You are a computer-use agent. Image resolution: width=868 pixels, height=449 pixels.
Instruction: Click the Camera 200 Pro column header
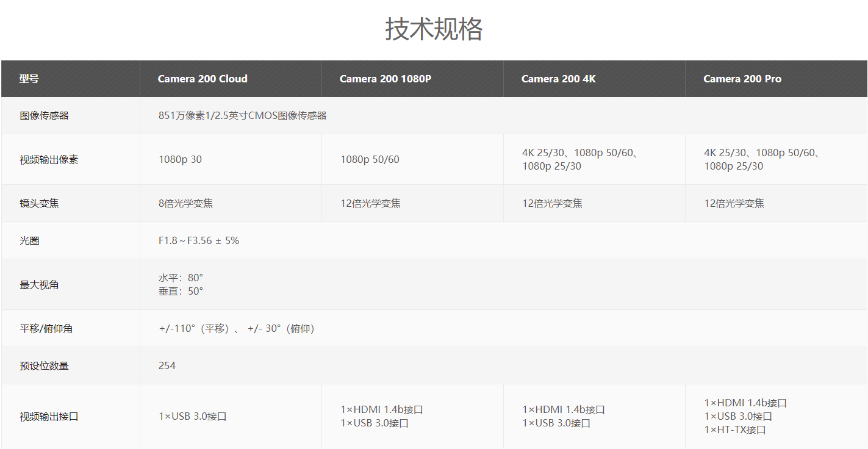[742, 79]
